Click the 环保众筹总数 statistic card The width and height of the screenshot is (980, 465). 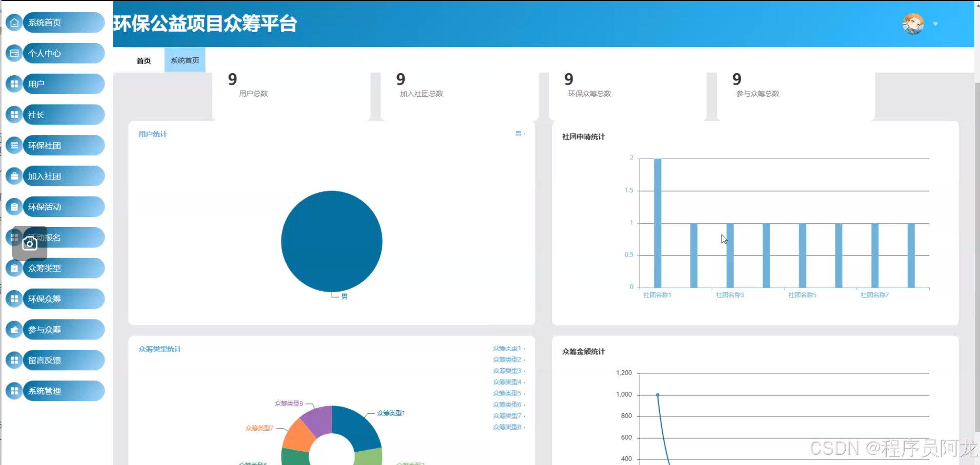coord(628,96)
